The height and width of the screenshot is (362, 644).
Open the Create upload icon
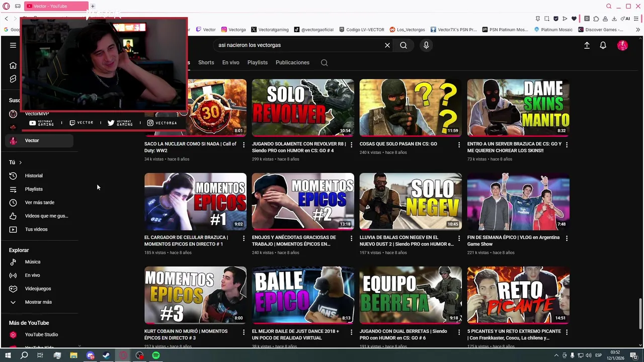coord(587,45)
